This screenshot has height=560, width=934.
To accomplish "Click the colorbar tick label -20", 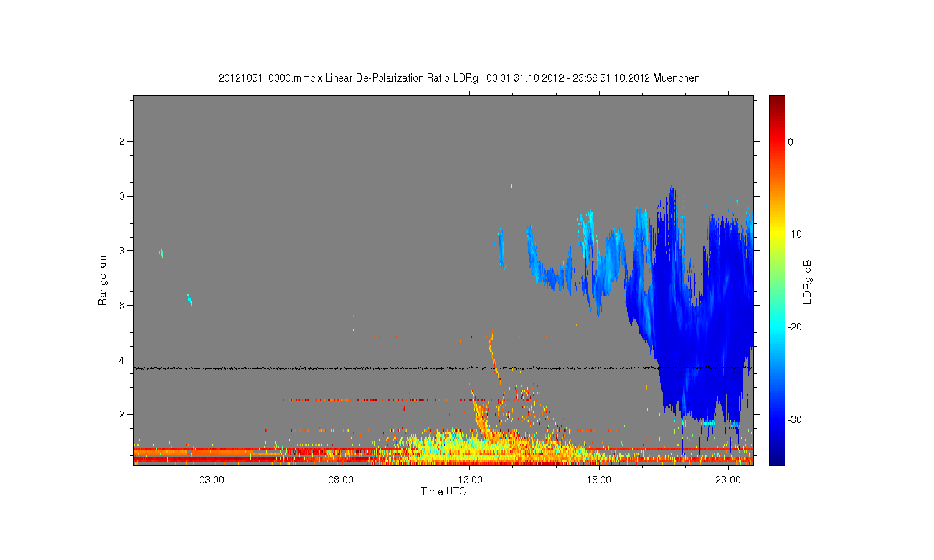I will pyautogui.click(x=795, y=327).
